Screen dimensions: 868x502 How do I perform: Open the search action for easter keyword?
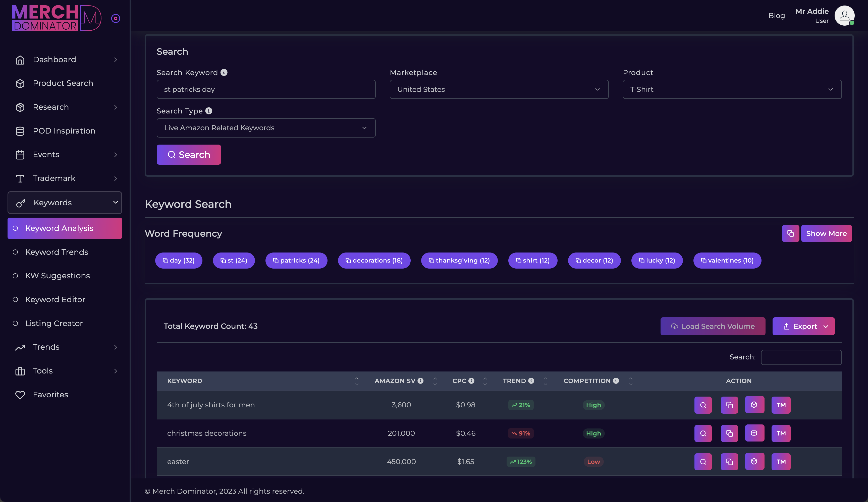point(703,462)
